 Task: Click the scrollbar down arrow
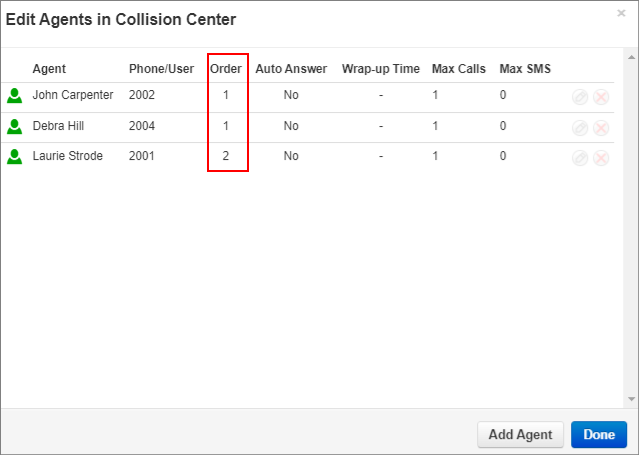pos(631,399)
